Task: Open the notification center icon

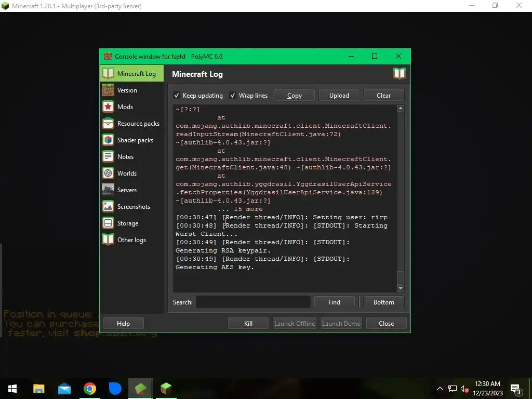Action: (516, 389)
